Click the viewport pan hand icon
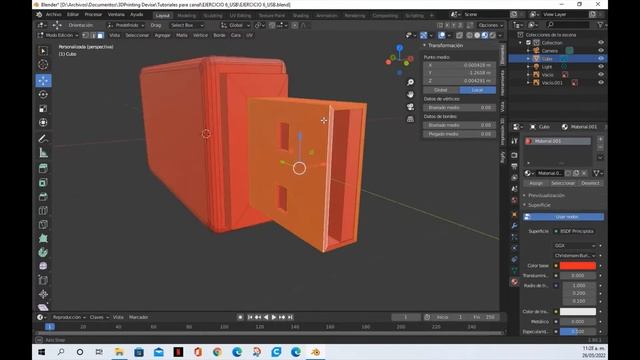The image size is (640, 360). click(x=410, y=94)
